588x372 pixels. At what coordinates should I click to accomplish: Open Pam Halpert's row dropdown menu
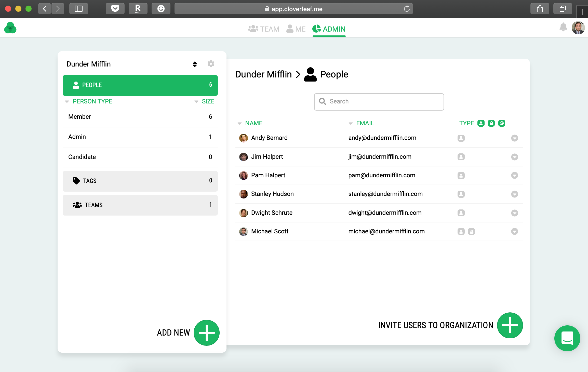[515, 175]
